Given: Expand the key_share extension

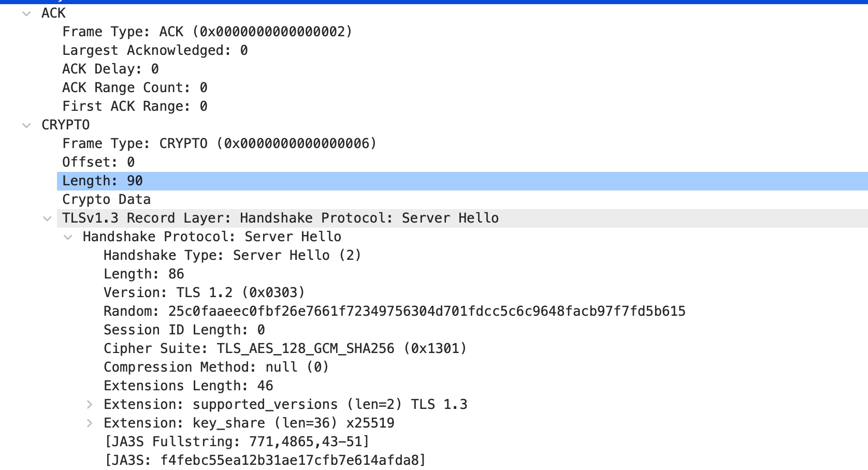Looking at the screenshot, I should tap(90, 423).
